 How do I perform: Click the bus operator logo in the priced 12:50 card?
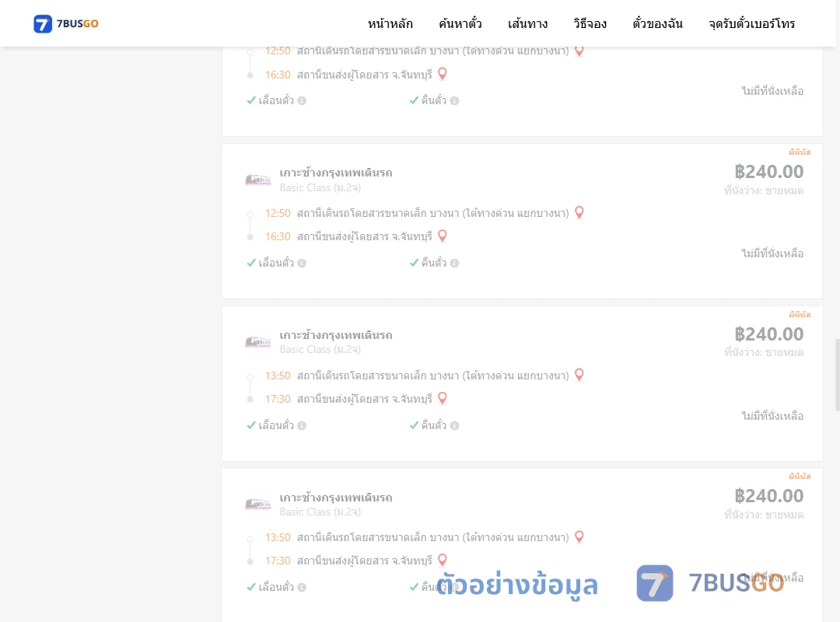coord(257,180)
